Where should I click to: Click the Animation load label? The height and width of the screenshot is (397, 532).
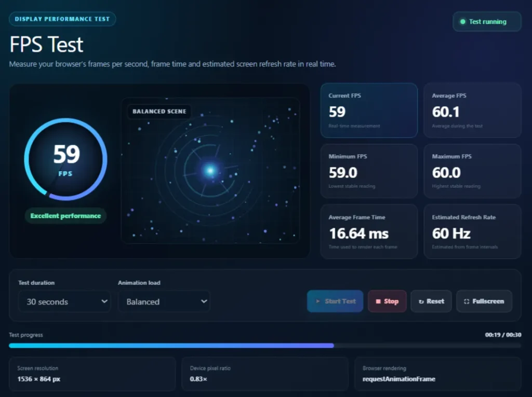click(x=139, y=283)
